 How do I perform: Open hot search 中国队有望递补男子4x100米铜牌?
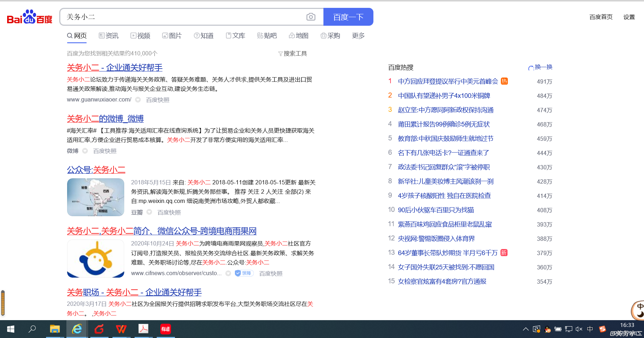coord(444,95)
